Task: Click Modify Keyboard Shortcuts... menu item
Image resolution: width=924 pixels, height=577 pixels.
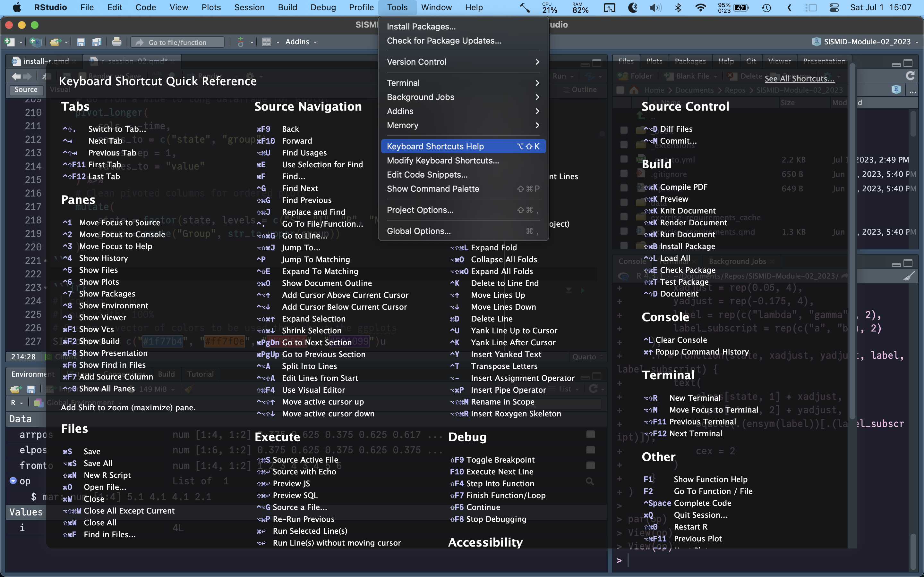Action: [442, 161]
